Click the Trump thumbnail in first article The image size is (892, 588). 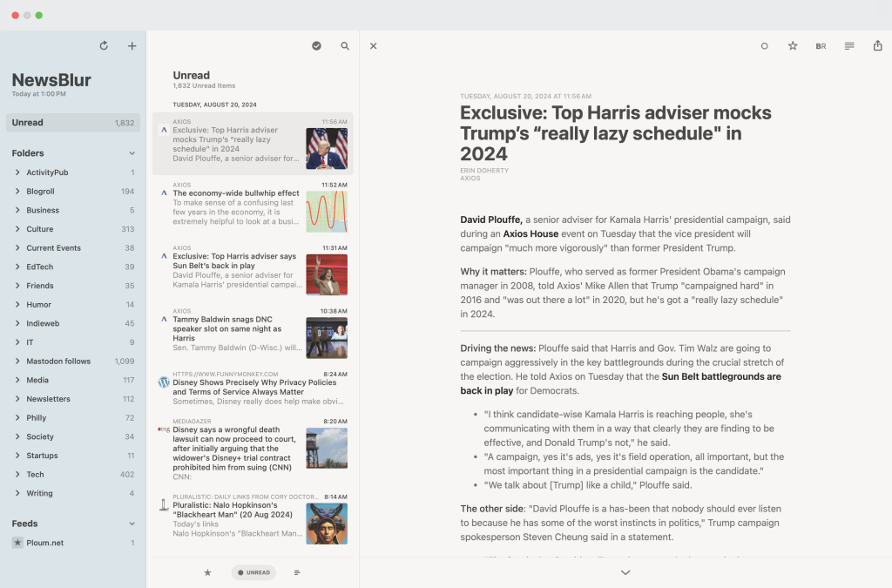click(x=327, y=148)
